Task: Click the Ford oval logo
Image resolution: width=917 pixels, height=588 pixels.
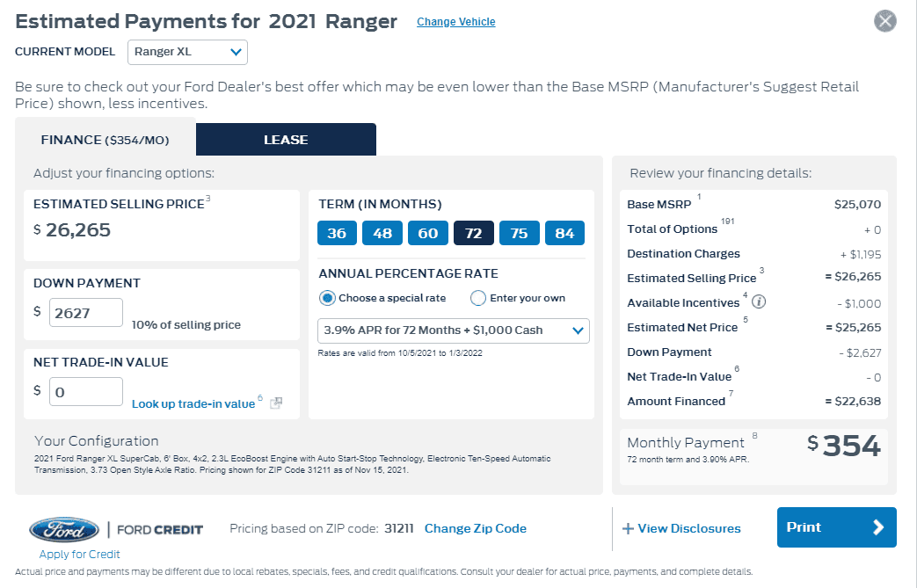Action: (64, 530)
